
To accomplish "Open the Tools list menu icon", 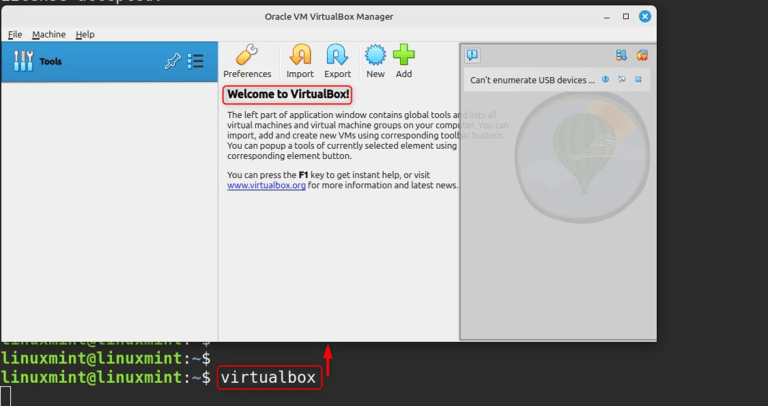I will (x=195, y=62).
